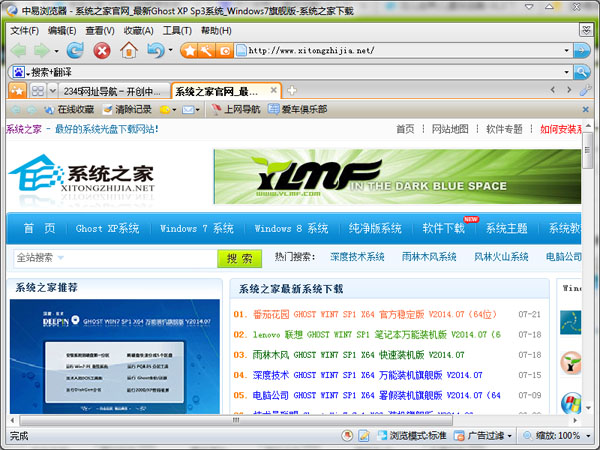Open the 广告过滤 ad filter dropdown
Image resolution: width=600 pixels, height=450 pixels.
coord(484,436)
